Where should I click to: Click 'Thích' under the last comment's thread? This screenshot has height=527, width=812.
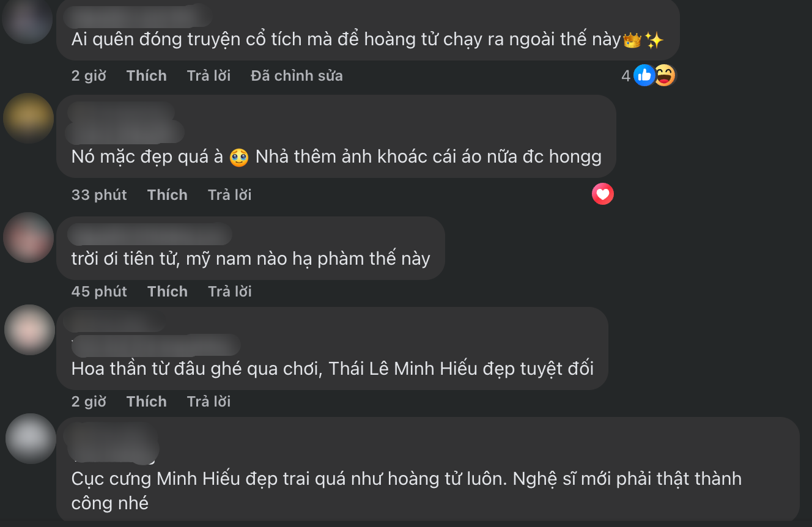pos(146,402)
